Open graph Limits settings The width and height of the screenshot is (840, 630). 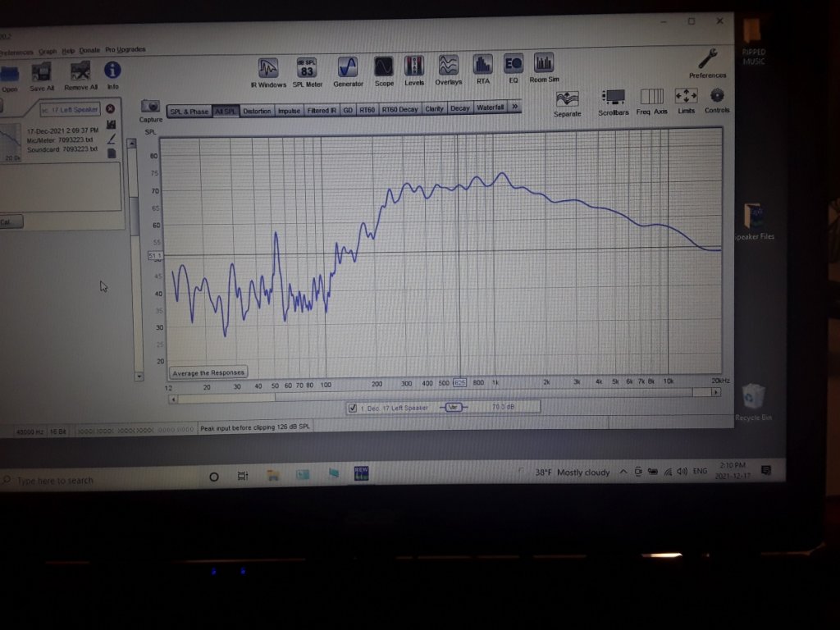click(686, 96)
